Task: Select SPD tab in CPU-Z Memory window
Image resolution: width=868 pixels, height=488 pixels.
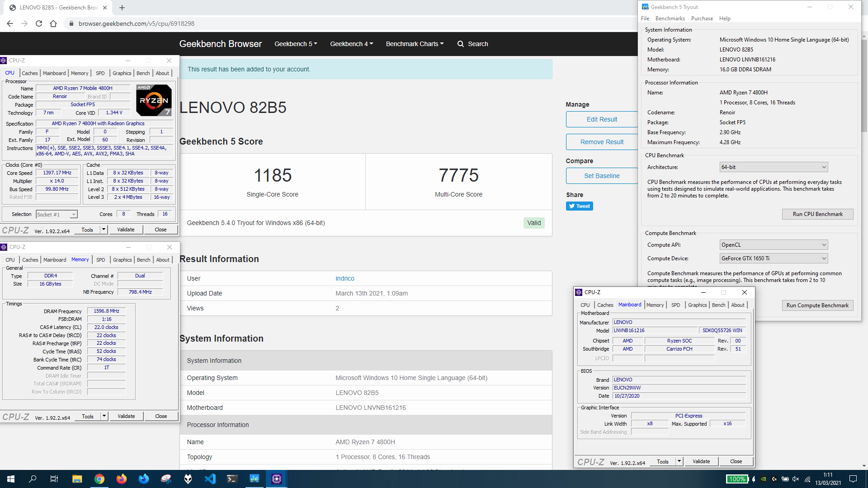Action: [101, 260]
